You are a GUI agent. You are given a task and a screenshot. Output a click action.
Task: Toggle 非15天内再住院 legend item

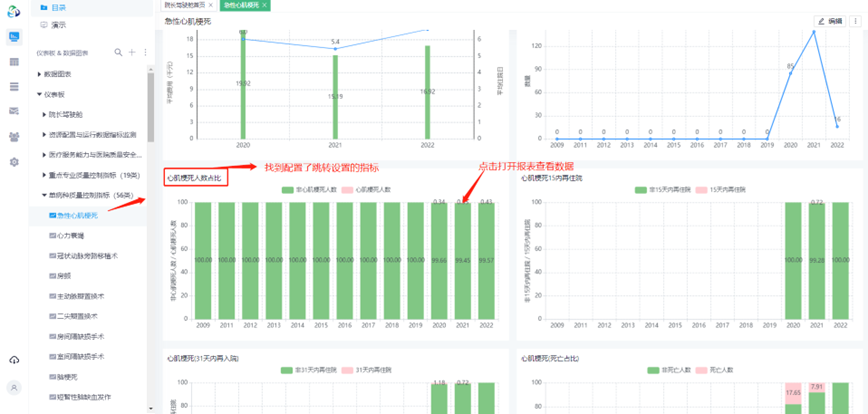click(x=661, y=190)
